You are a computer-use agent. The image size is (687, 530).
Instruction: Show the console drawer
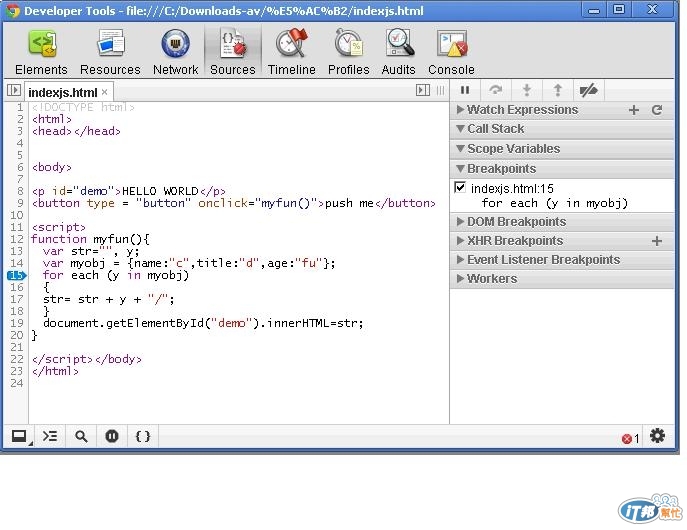click(x=50, y=436)
